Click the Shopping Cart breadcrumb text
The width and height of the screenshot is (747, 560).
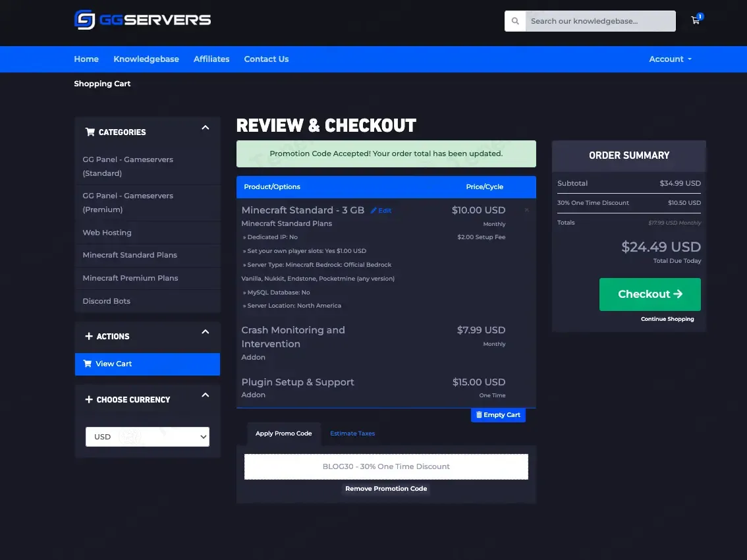[x=102, y=84]
